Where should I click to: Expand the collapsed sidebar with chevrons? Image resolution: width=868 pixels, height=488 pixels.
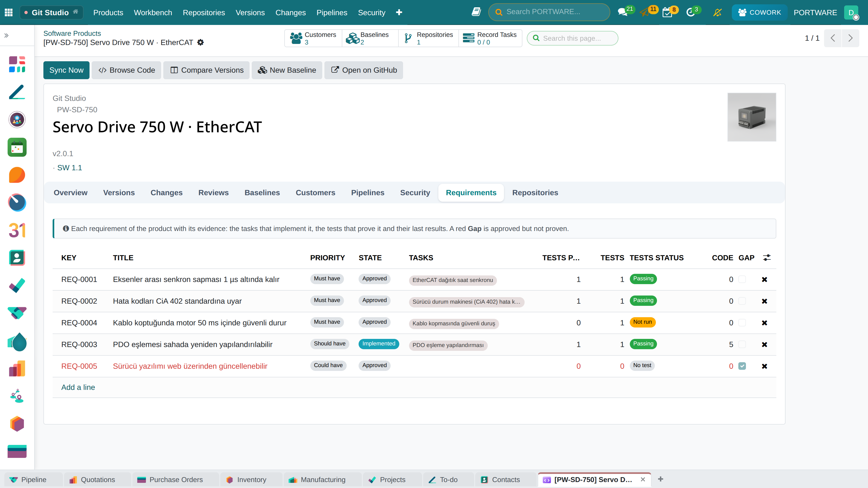(7, 35)
